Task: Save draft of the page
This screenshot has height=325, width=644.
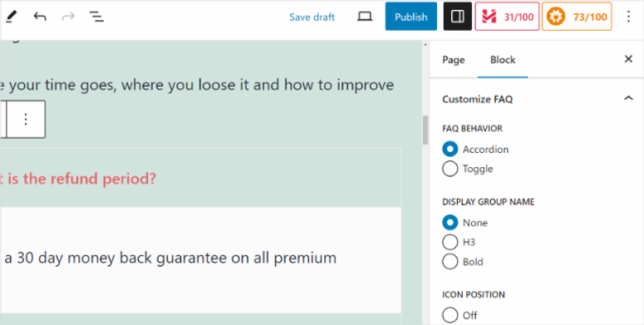Action: tap(312, 17)
